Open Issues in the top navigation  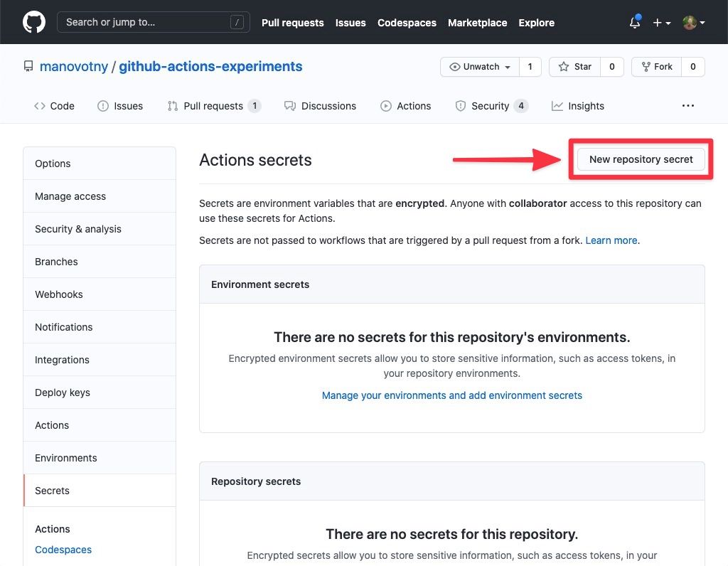(x=350, y=23)
